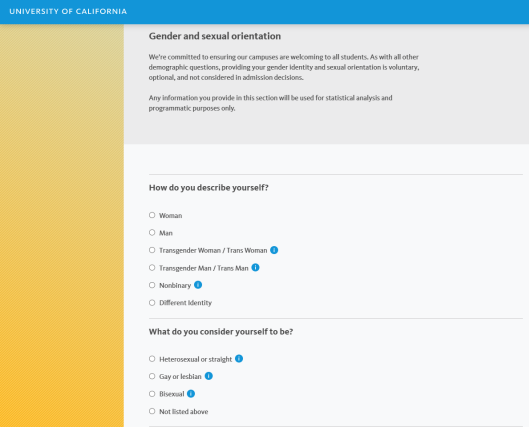Select the Bisexual radio button
Screen dimensions: 529x428
coord(152,394)
